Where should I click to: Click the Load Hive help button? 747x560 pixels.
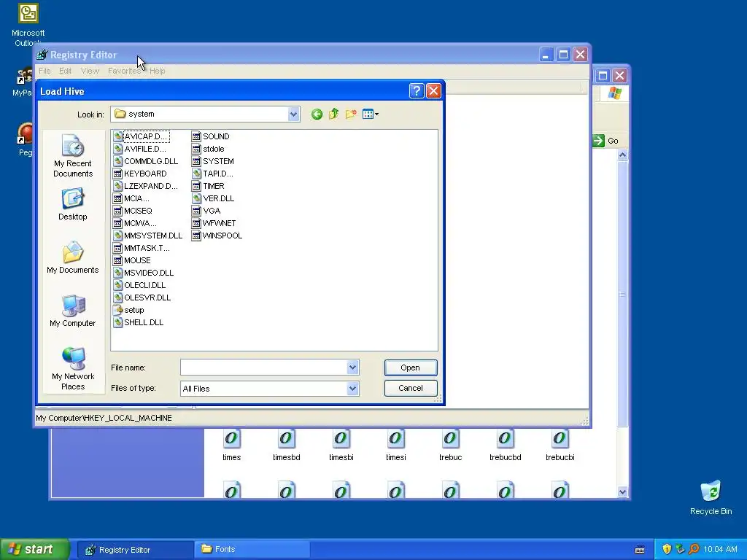coord(417,91)
